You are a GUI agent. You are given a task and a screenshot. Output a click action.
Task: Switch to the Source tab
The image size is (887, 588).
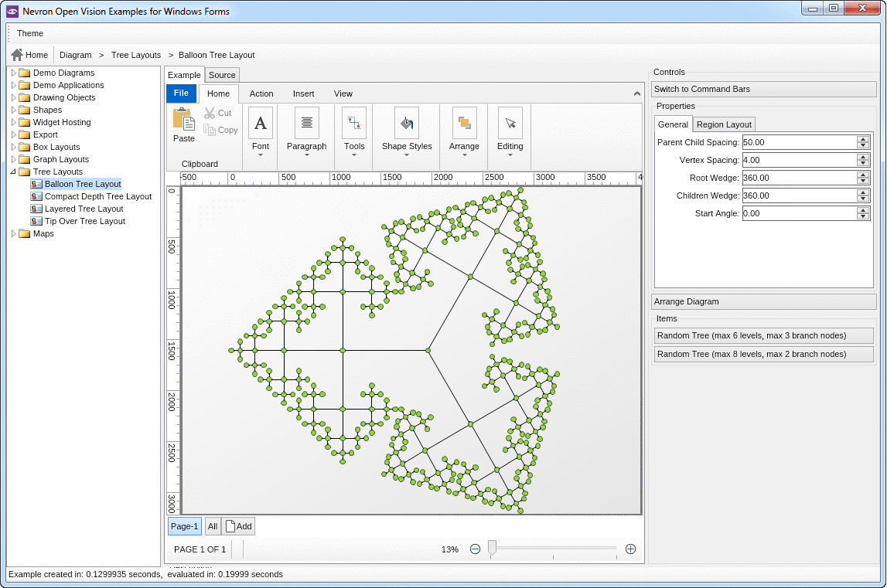coord(222,75)
